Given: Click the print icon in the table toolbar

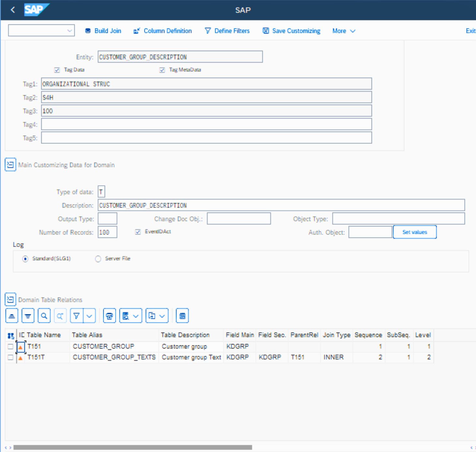Looking at the screenshot, I should point(110,316).
